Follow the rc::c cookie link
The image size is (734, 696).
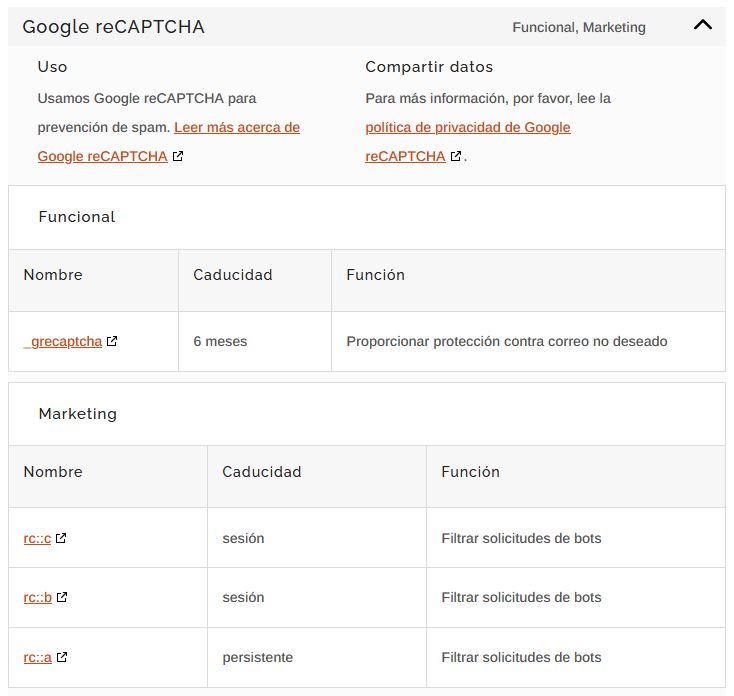tap(37, 538)
